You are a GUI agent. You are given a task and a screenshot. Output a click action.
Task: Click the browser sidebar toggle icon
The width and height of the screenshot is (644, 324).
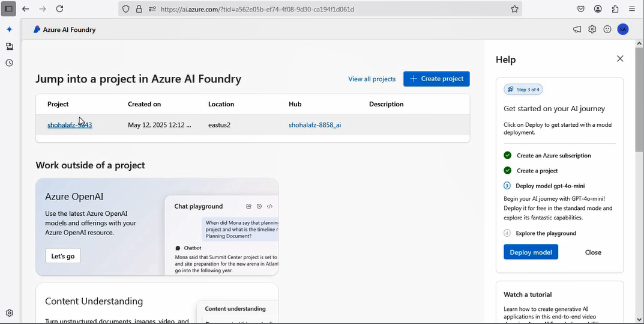tap(8, 8)
